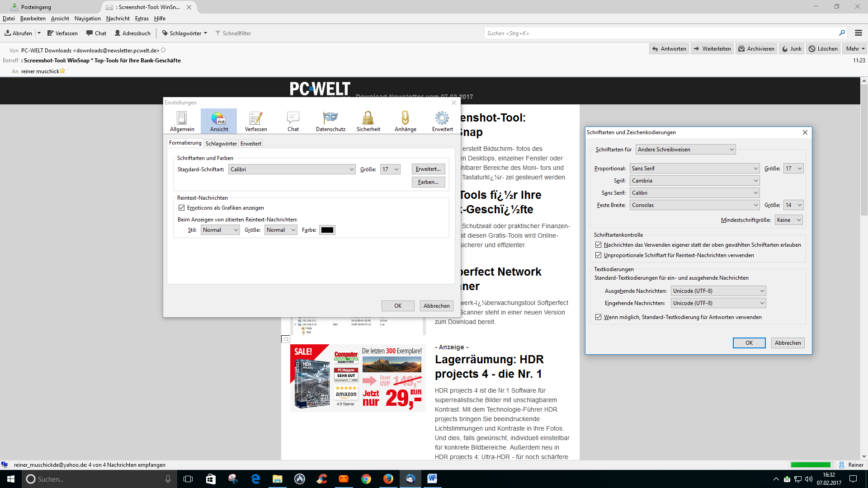The image size is (868, 488).
Task: Toggle Standard-Textkodierung für Antworten checkbox
Action: tap(599, 317)
